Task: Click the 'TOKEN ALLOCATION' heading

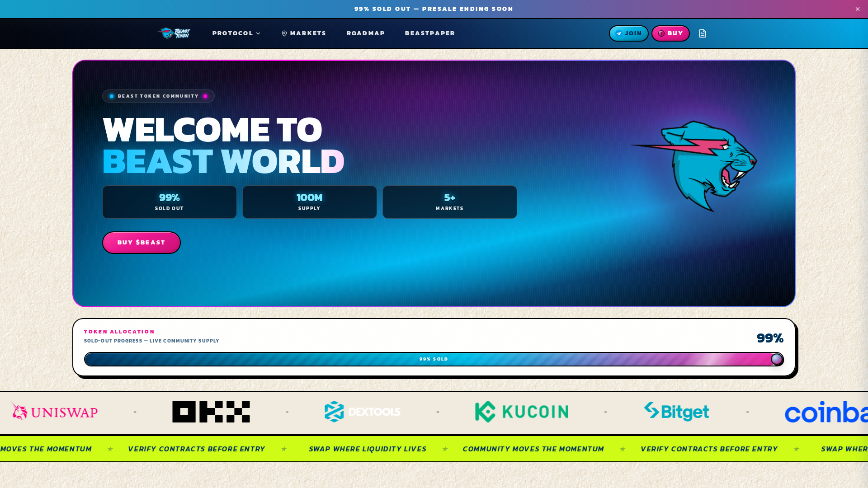Action: coord(119,332)
